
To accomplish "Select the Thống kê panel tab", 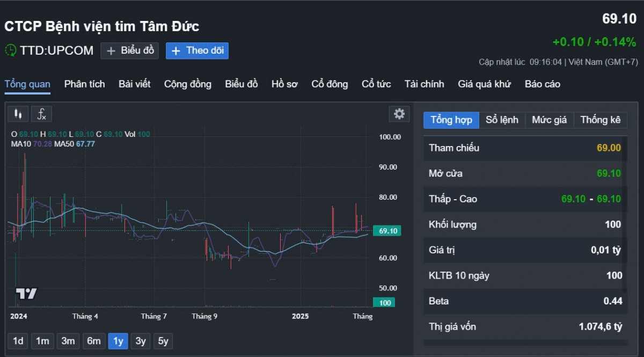I will pos(600,120).
